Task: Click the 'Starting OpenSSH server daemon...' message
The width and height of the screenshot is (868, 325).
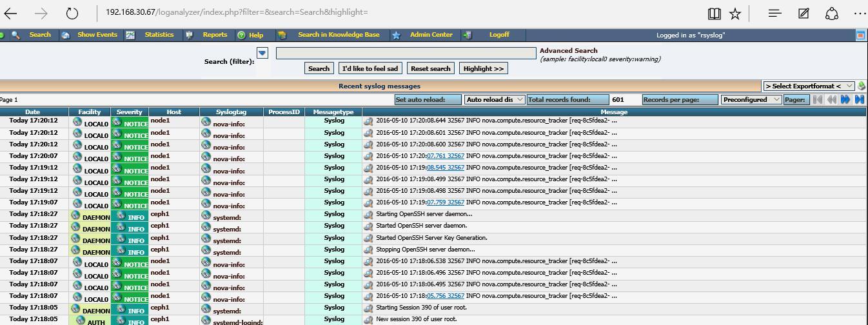Action: point(424,214)
